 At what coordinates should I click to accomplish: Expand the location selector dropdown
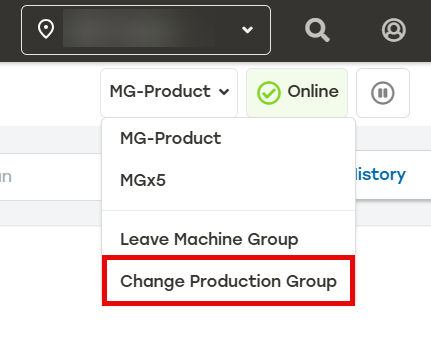(x=146, y=30)
